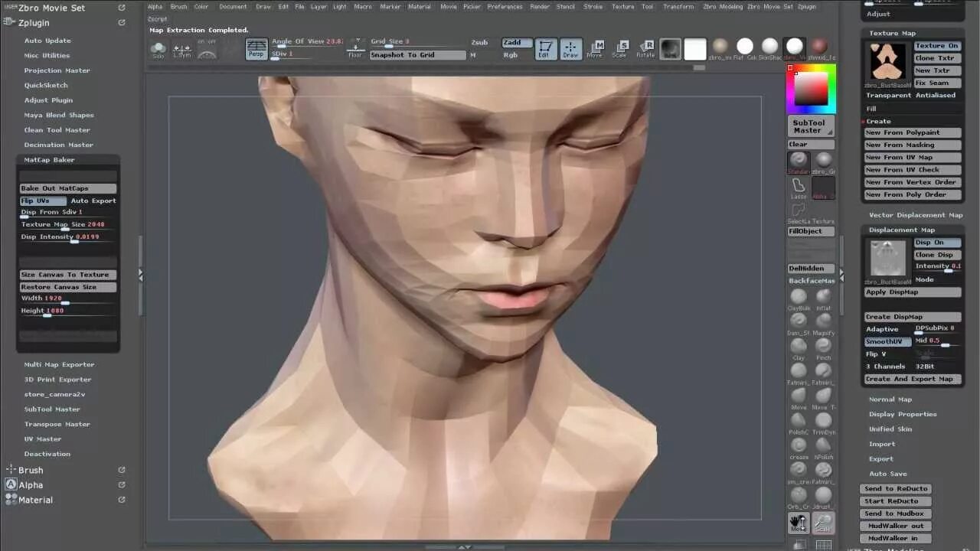
Task: Click the Snapshot To Grid field
Action: (x=417, y=55)
